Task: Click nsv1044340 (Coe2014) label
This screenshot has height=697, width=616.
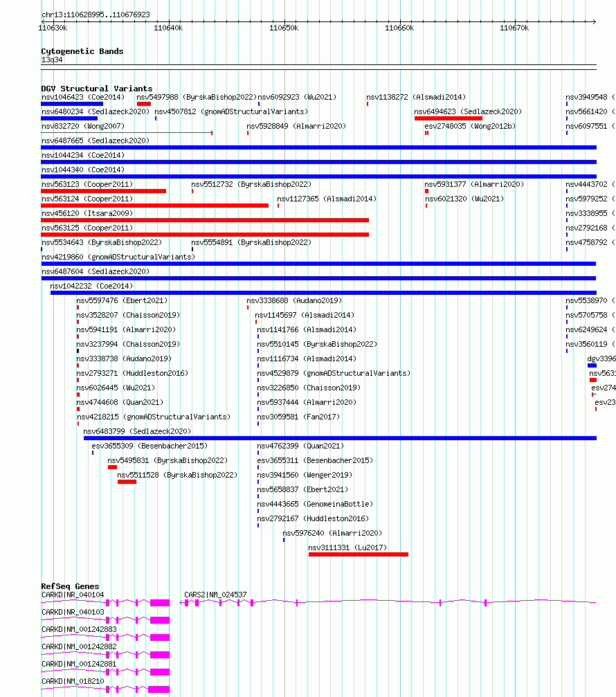Action: (83, 170)
